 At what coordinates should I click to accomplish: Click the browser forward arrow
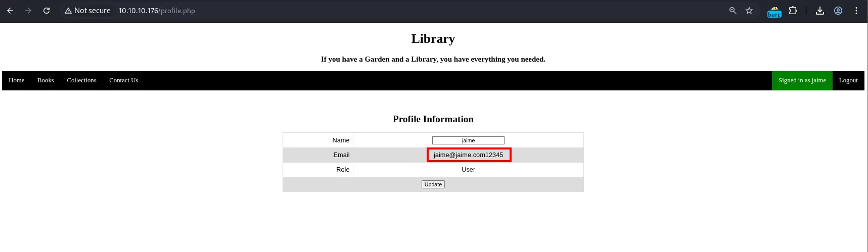tap(28, 11)
